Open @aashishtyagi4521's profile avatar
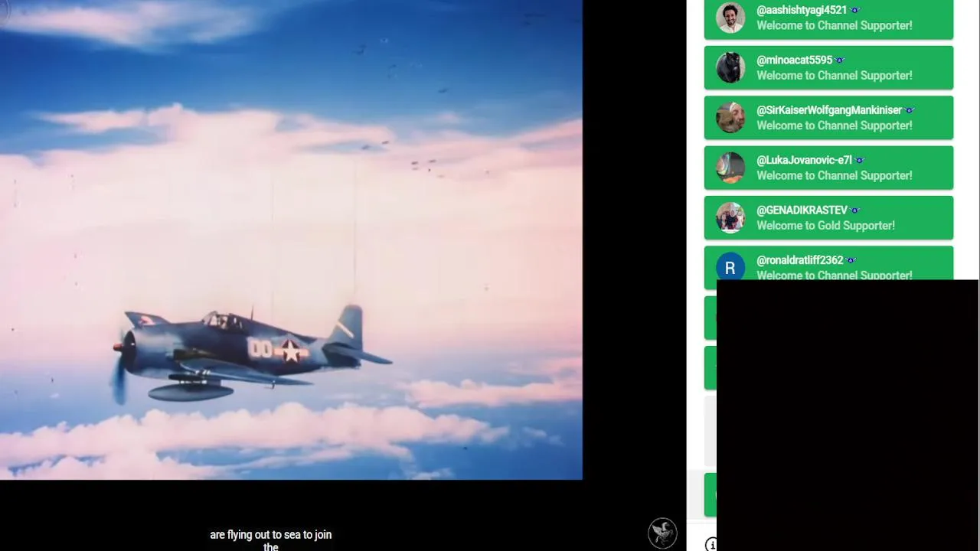 click(730, 18)
